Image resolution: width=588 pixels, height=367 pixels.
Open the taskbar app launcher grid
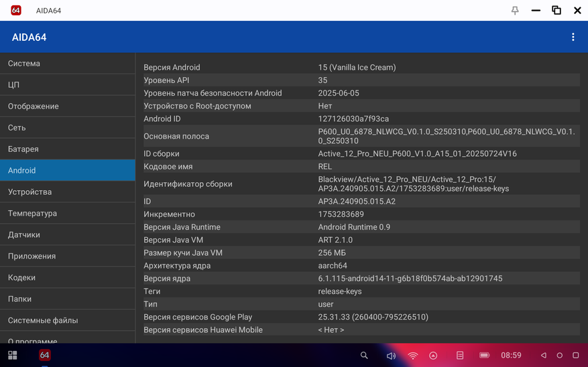coord(13,355)
